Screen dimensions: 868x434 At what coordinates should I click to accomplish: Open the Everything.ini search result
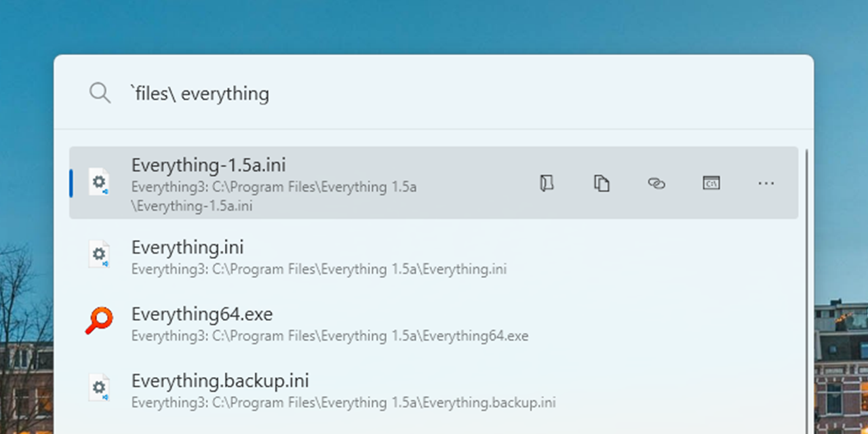click(187, 248)
